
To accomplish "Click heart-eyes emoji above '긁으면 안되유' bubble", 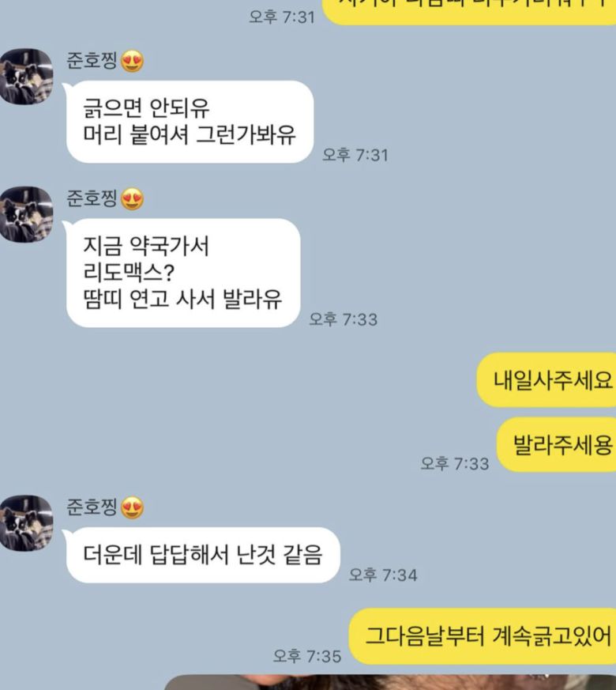I will (133, 61).
